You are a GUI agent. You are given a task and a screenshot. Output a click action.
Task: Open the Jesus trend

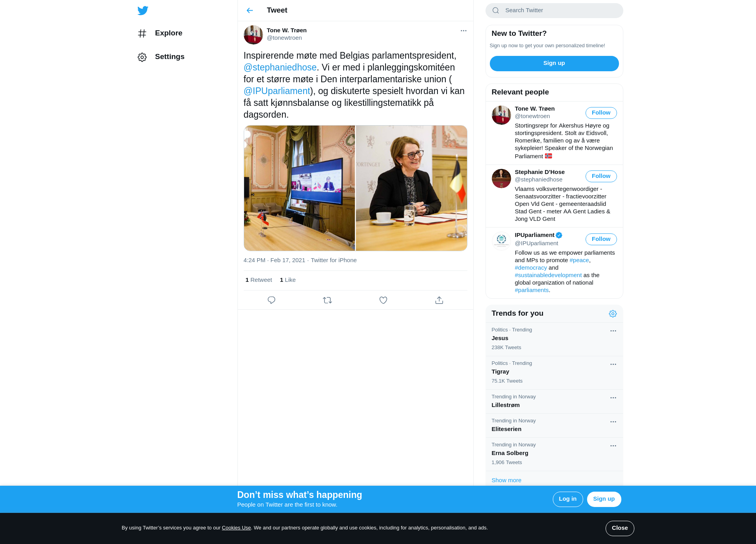pyautogui.click(x=554, y=339)
